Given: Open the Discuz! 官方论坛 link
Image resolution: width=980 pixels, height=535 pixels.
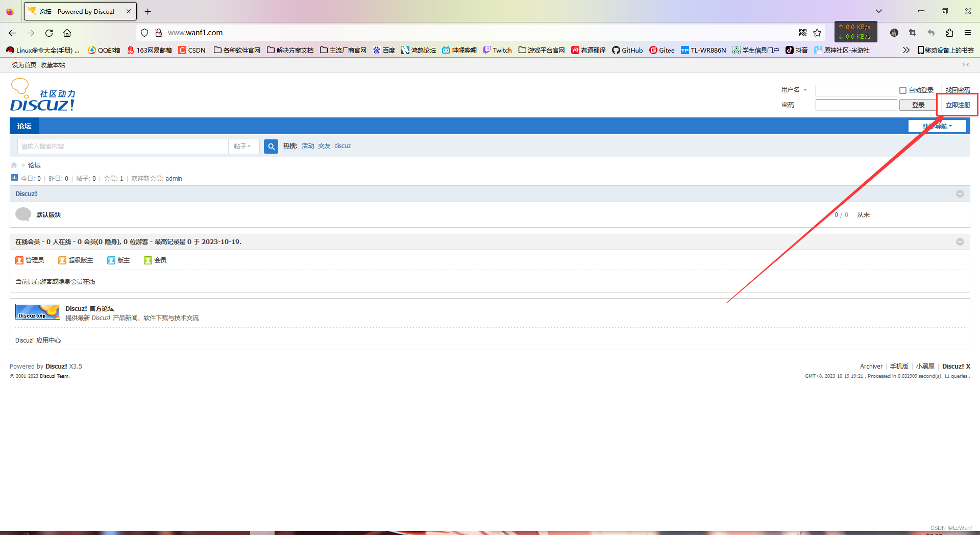Looking at the screenshot, I should [90, 309].
